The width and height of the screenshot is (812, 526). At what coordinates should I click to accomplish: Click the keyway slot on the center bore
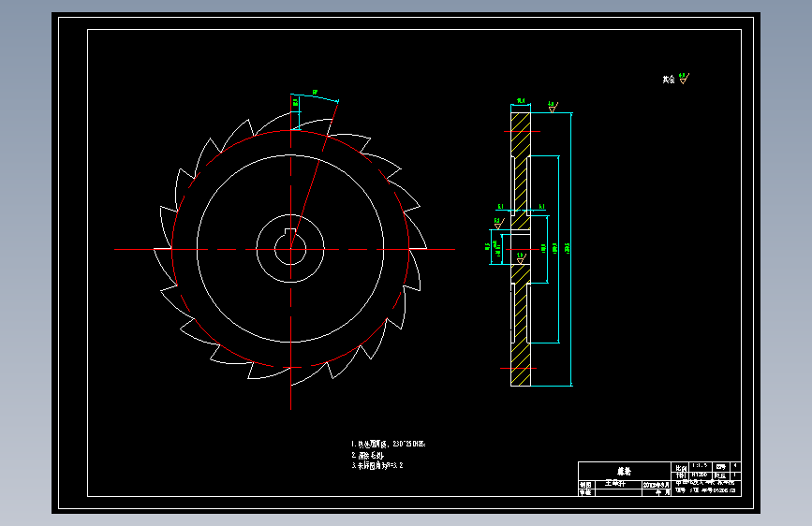click(x=290, y=231)
